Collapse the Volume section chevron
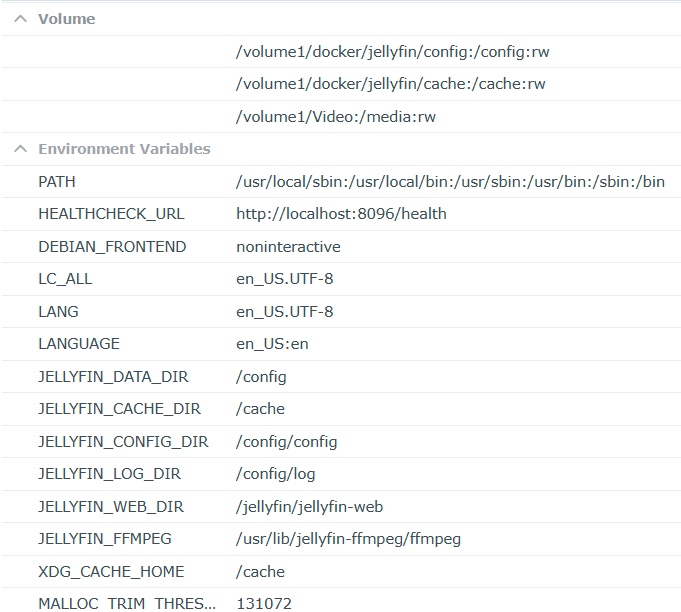Screen dimensions: 681x612 [x=20, y=19]
